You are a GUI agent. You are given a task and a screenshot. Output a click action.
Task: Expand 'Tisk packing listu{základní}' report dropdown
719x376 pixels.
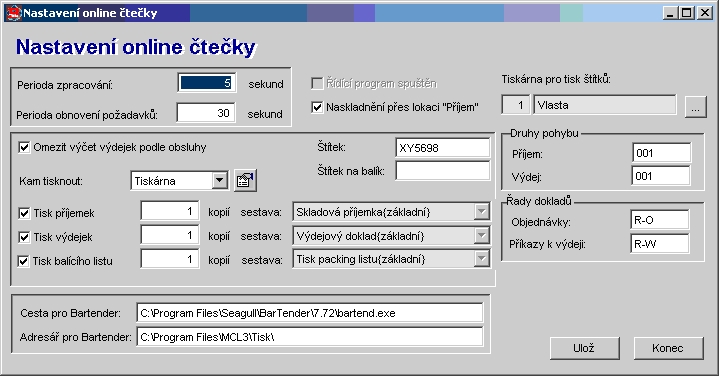[481, 259]
